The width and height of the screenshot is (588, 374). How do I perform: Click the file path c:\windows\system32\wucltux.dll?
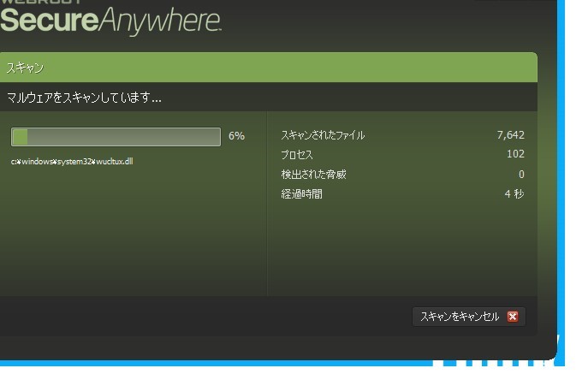[72, 161]
